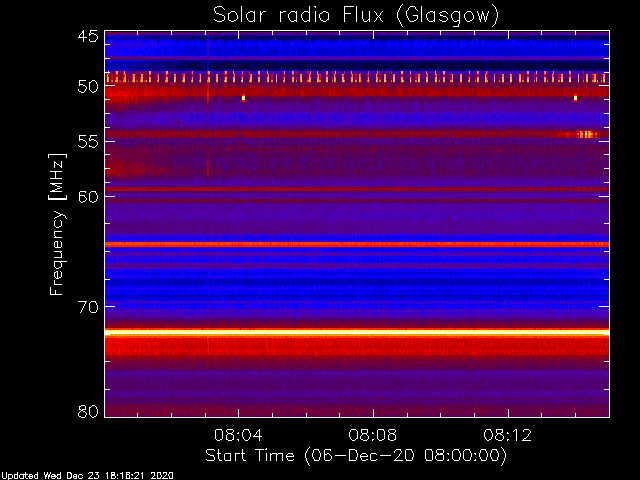Click the 'Frequency [MHz]' y-axis label
The image size is (640, 480).
[x=57, y=224]
